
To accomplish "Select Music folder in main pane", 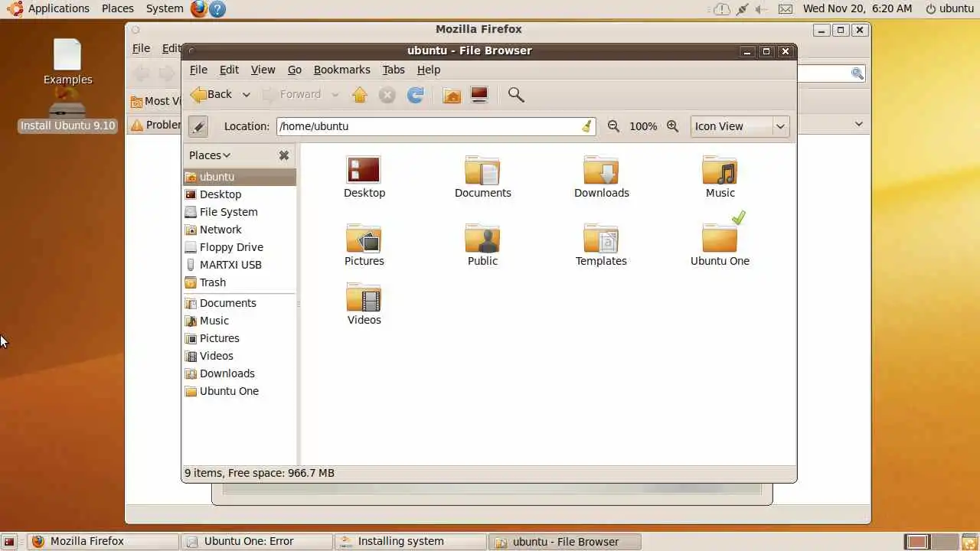I will [720, 177].
